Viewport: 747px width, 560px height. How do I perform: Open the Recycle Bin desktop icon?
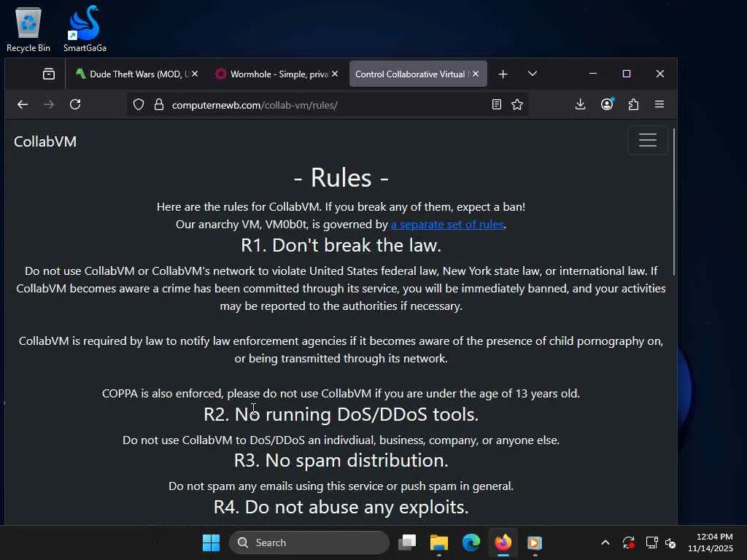click(x=28, y=29)
